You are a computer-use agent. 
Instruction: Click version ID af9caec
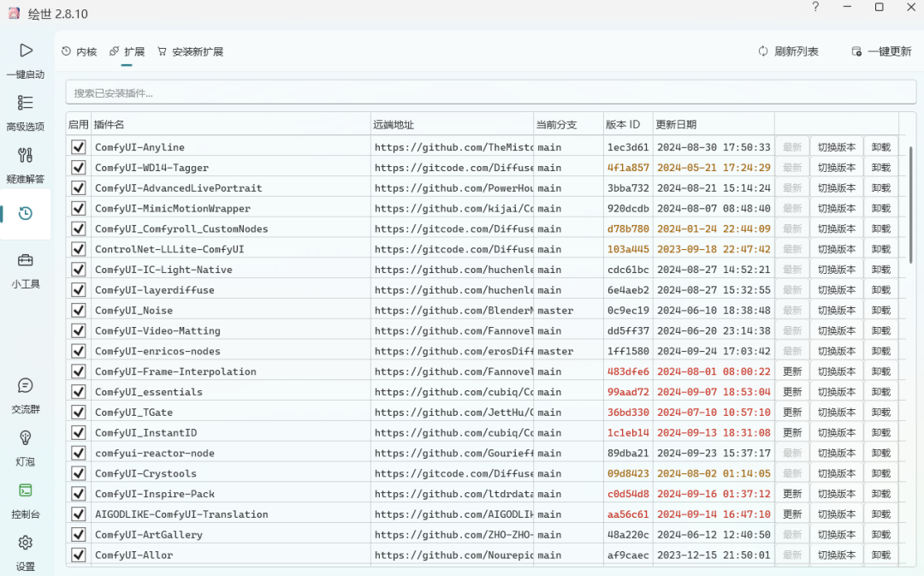click(x=628, y=555)
